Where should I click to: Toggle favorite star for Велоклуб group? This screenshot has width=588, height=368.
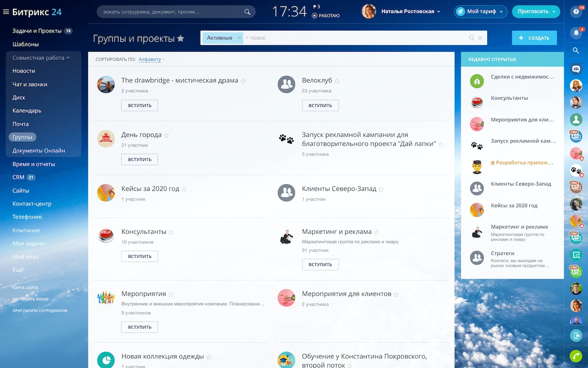pyautogui.click(x=337, y=81)
